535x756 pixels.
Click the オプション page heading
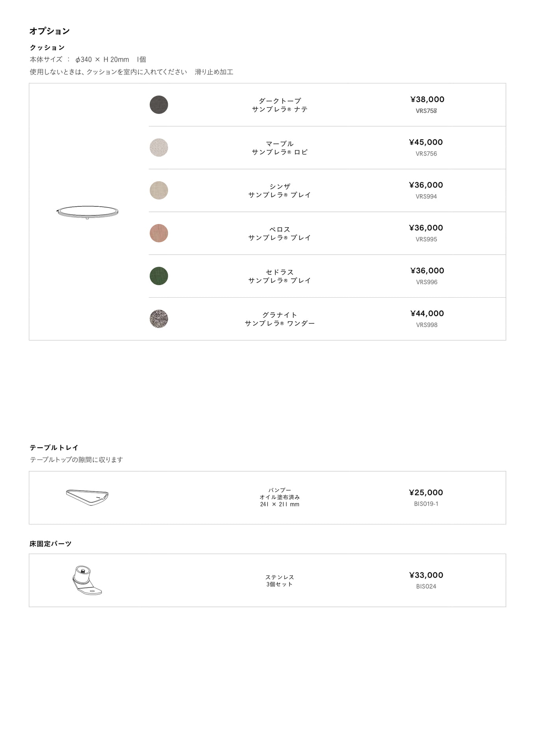[x=50, y=31]
